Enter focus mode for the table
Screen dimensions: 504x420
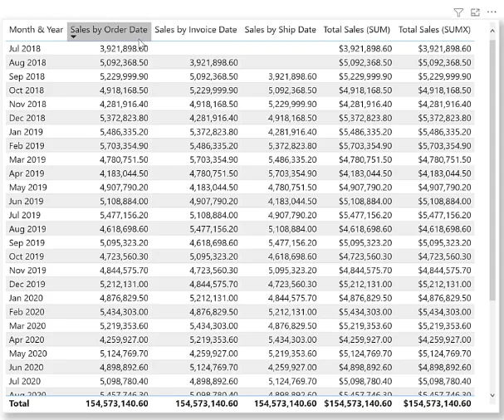pos(475,12)
